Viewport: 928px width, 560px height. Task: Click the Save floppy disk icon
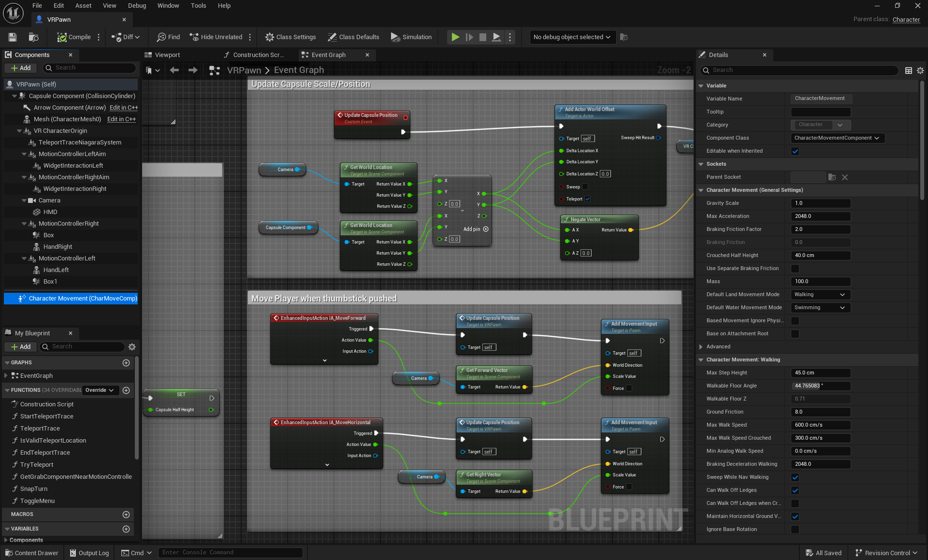(x=13, y=37)
